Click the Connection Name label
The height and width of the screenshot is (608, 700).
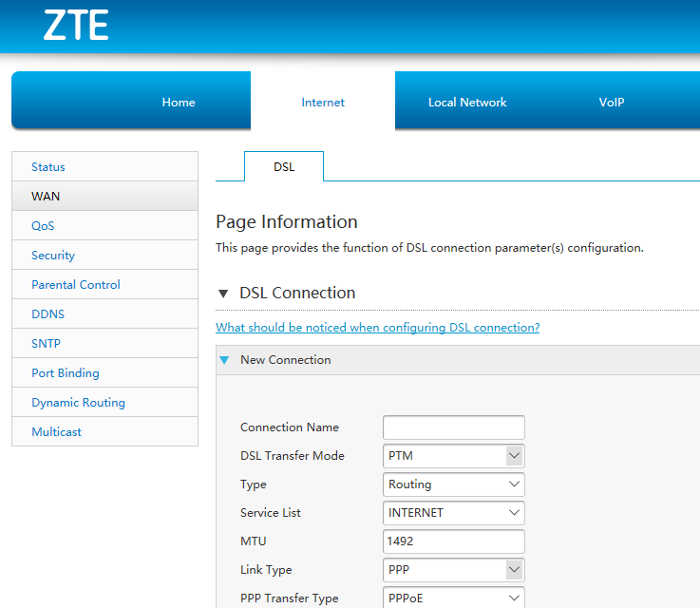pos(290,427)
